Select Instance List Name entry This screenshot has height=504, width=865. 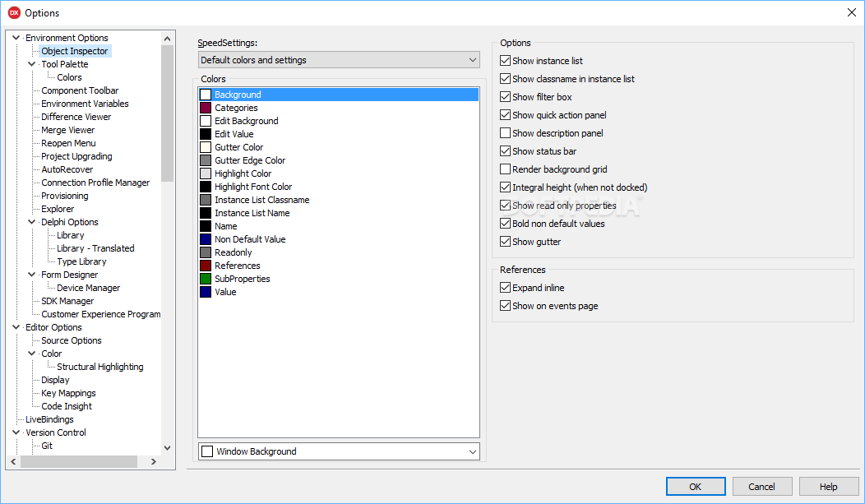point(339,214)
